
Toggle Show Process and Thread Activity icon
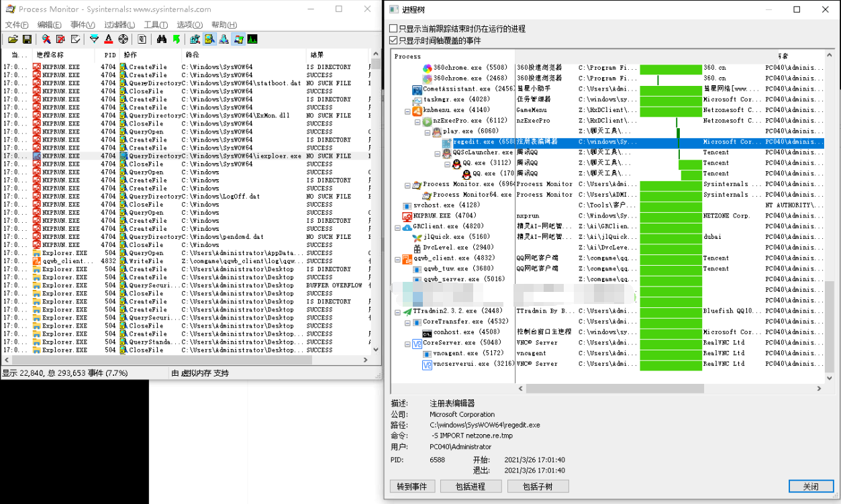pyautogui.click(x=238, y=39)
